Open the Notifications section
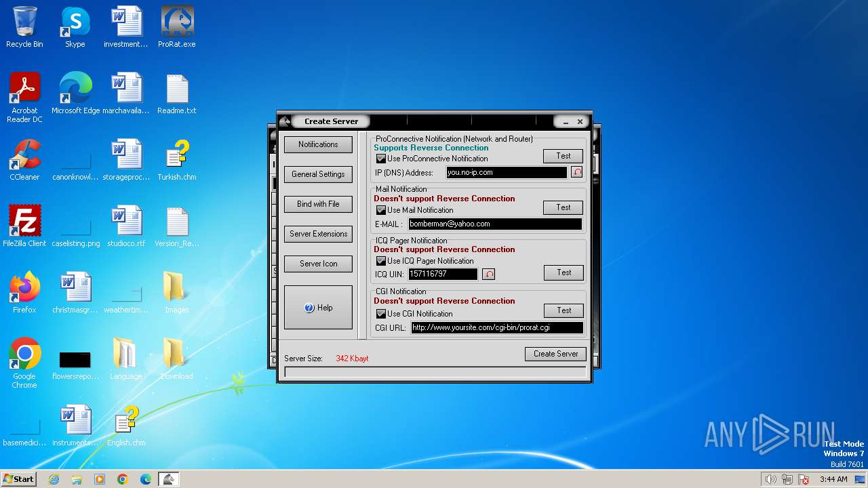This screenshot has width=868, height=488. click(x=318, y=144)
